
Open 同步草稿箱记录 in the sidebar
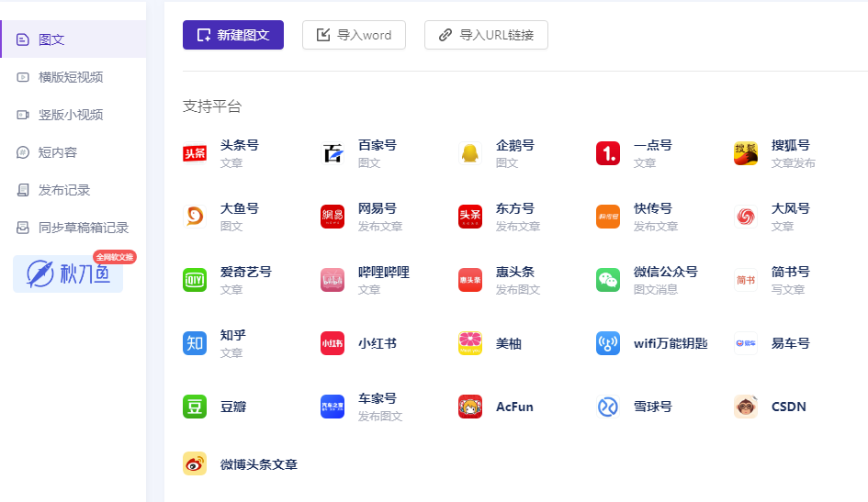pos(73,228)
